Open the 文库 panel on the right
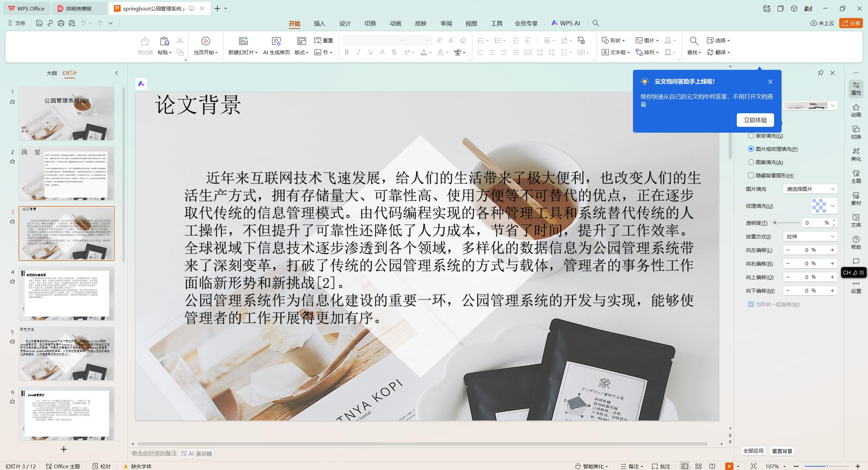868x470 pixels. pos(856,220)
